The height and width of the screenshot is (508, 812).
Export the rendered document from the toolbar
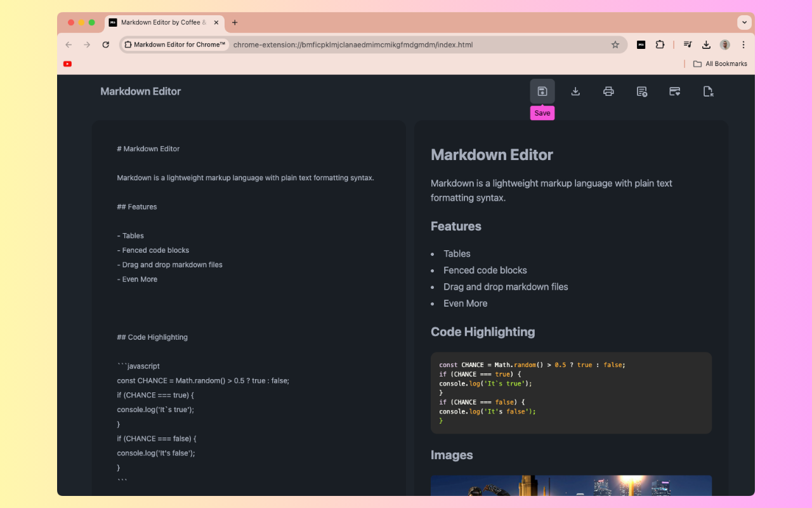pos(641,91)
